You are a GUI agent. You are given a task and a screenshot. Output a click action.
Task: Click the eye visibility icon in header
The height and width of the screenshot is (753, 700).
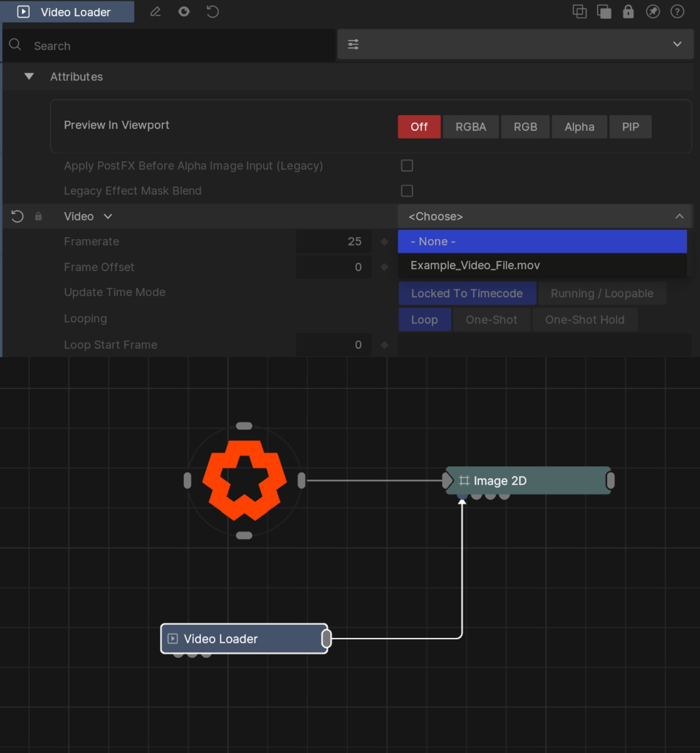tap(184, 12)
